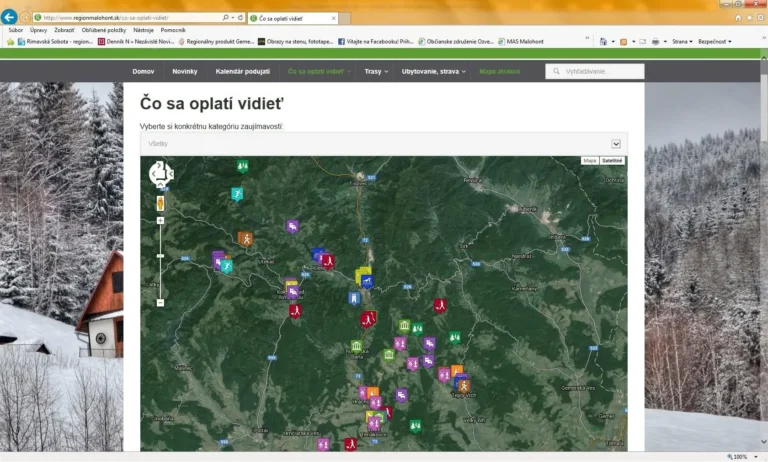Open the Obľúbené položky menu

[x=104, y=30]
